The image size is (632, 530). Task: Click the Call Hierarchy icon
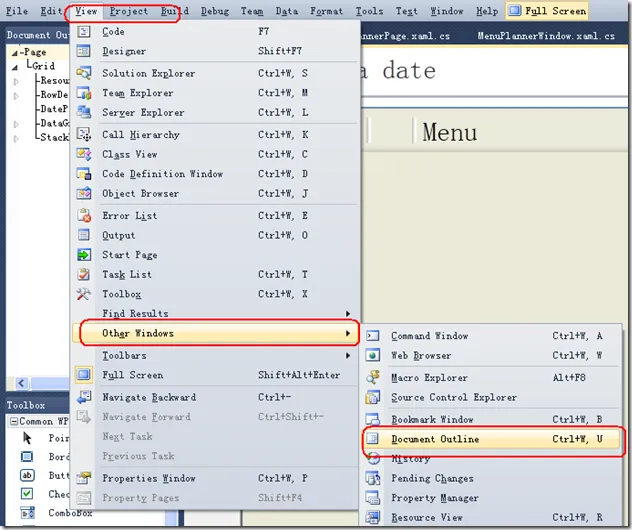[x=84, y=134]
